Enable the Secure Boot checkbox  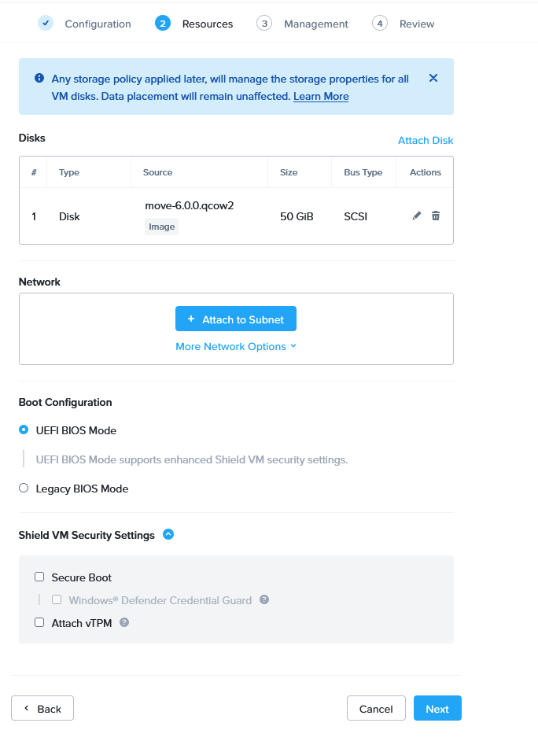[x=39, y=577]
